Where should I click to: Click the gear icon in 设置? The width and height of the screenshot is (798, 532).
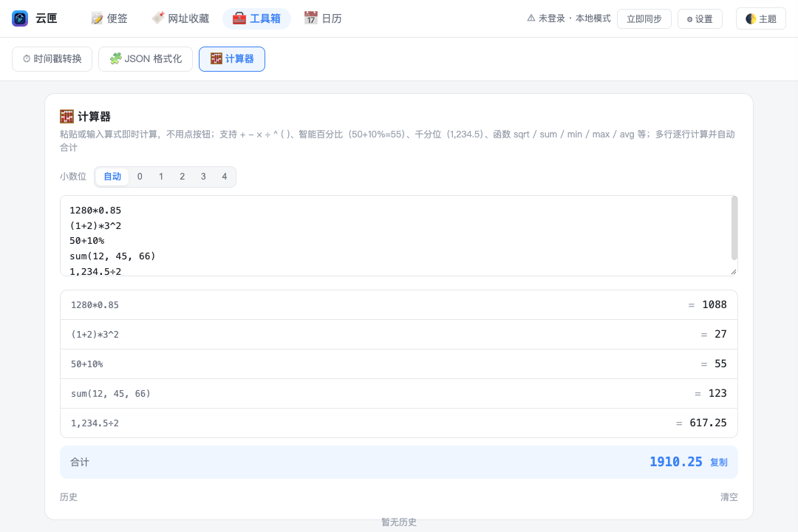click(x=689, y=19)
